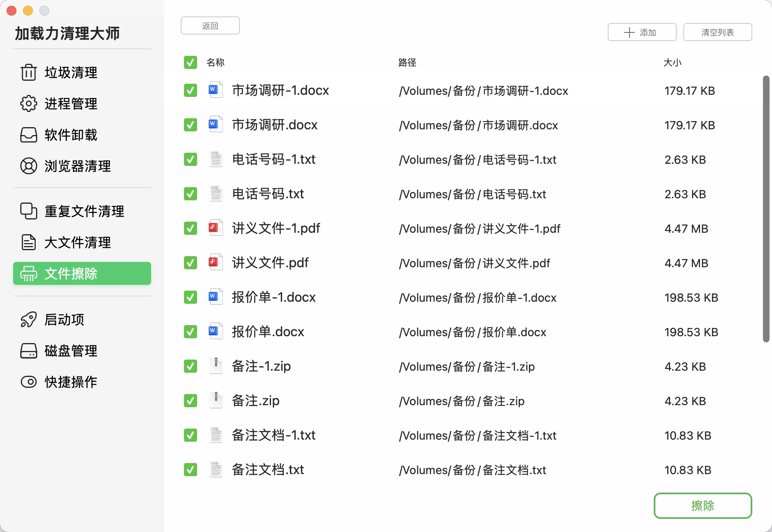Screen dimensions: 772x532
Task: Open 重复文件清理 duplicate files icon
Action: tap(28, 211)
